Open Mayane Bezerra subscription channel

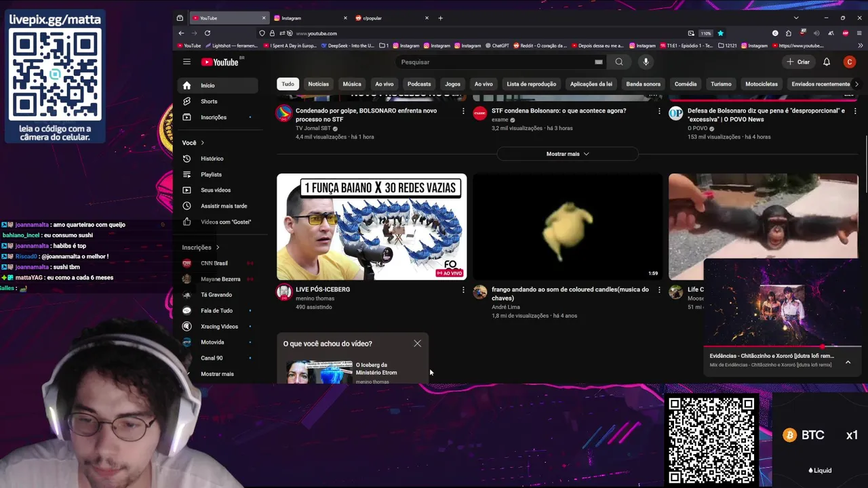(218, 279)
